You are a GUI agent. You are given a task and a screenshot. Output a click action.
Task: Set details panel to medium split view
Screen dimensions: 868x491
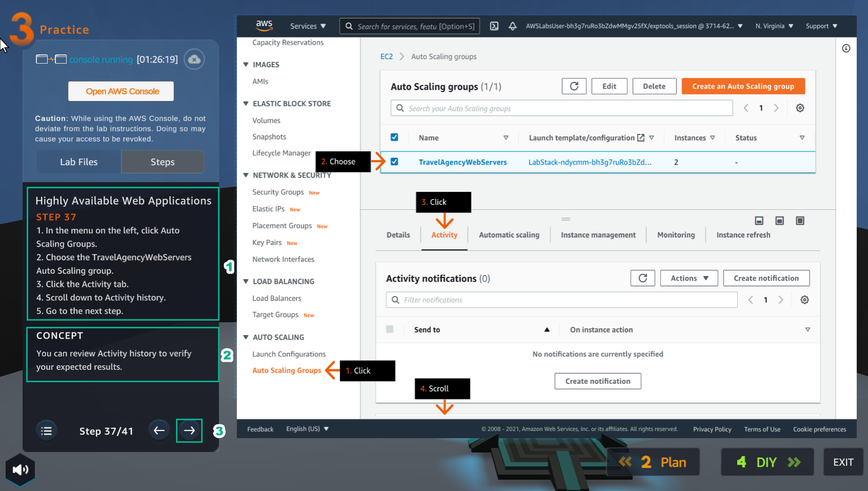(x=779, y=221)
